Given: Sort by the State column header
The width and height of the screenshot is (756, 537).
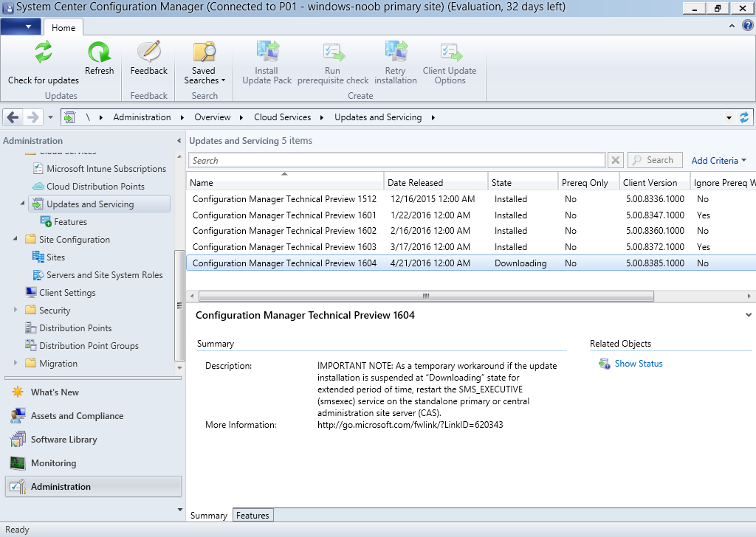Looking at the screenshot, I should click(523, 182).
